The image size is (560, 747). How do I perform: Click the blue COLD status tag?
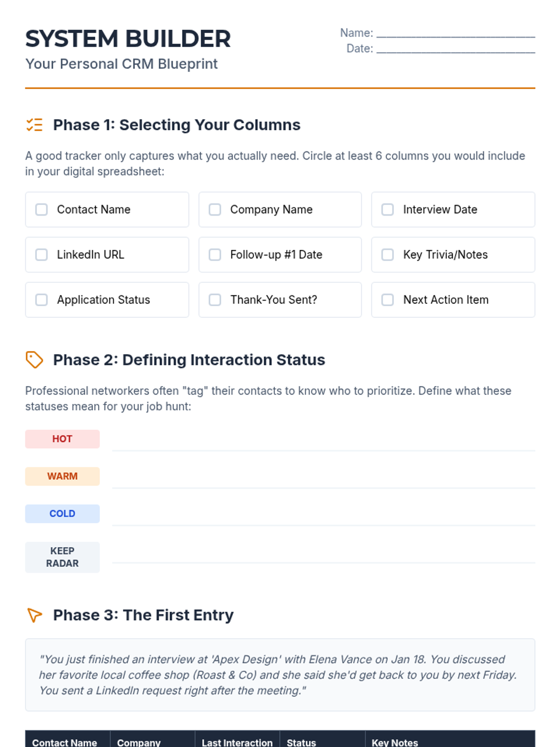point(62,514)
